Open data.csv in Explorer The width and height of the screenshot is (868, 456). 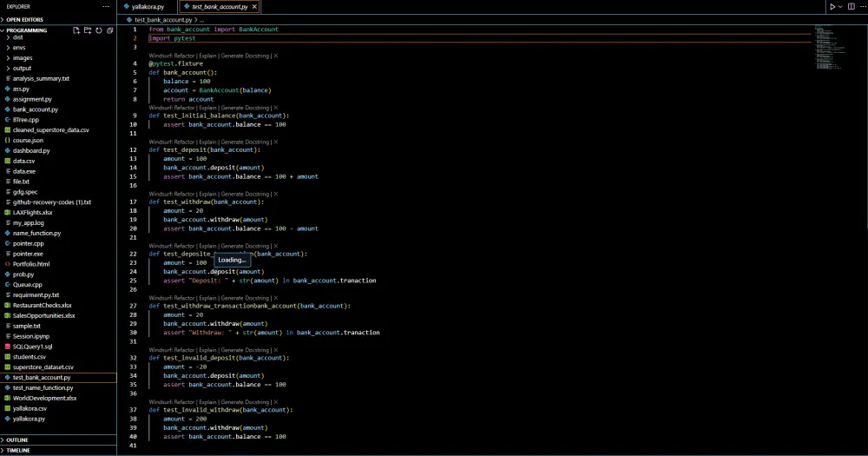pos(23,162)
